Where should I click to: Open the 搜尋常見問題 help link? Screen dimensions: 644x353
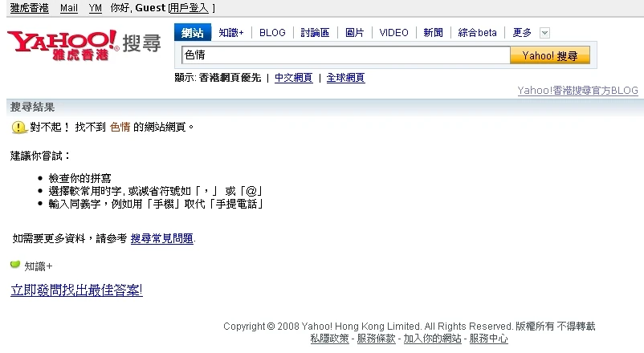pyautogui.click(x=162, y=238)
